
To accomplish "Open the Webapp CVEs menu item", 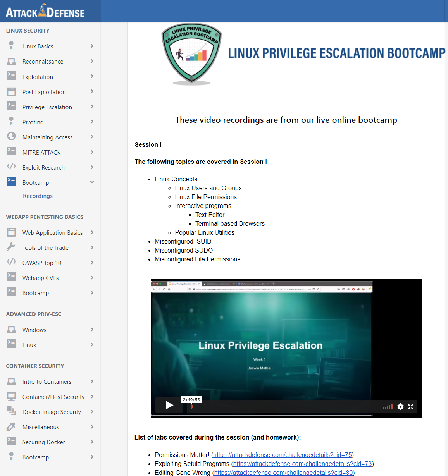I will click(41, 278).
